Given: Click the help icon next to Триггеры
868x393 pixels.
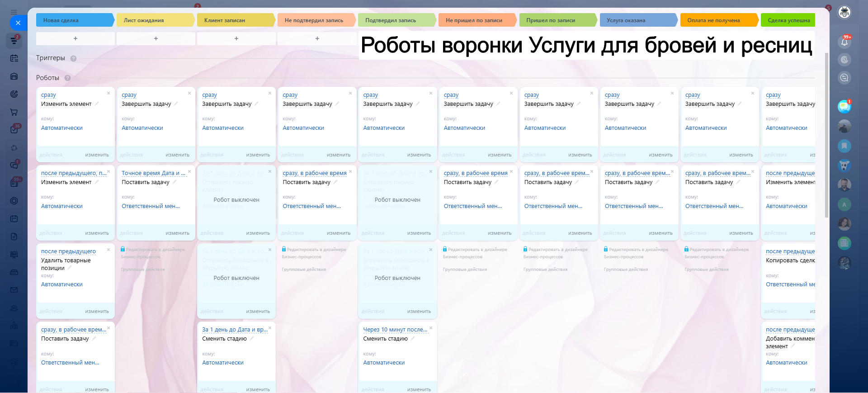Looking at the screenshot, I should (x=73, y=58).
